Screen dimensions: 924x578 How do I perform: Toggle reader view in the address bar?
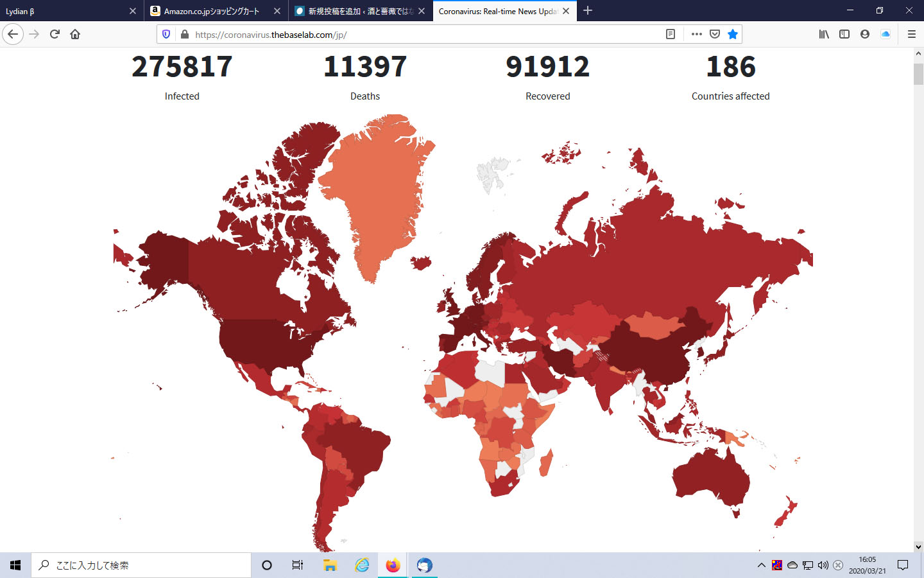click(x=671, y=34)
